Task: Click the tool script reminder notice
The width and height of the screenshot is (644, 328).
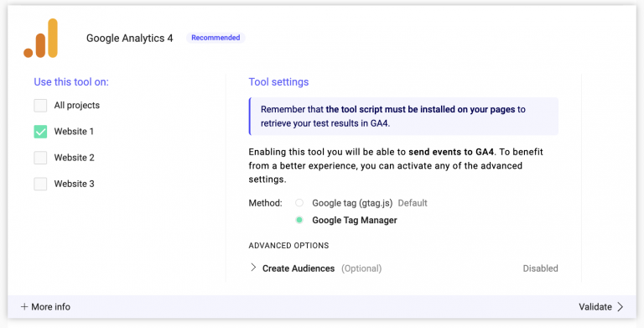Action: tap(403, 117)
